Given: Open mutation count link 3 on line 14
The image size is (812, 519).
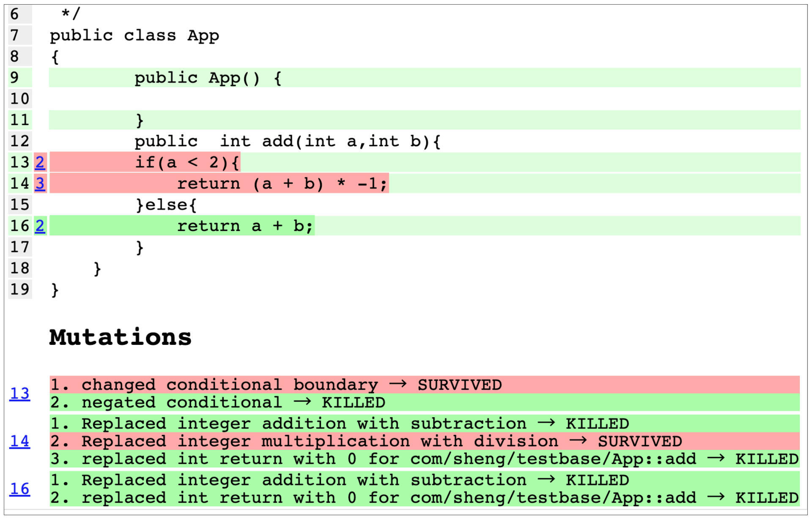Looking at the screenshot, I should [x=40, y=183].
